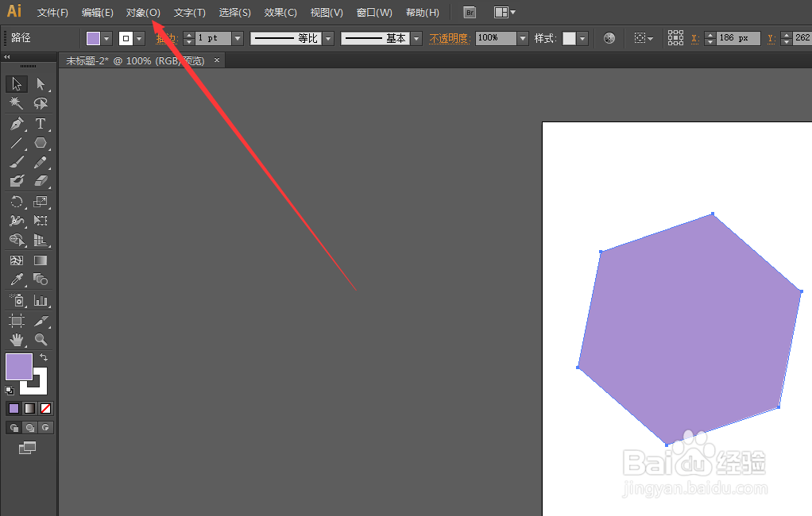Select the Scale tool
Screen dimensions: 812x516
tap(41, 202)
